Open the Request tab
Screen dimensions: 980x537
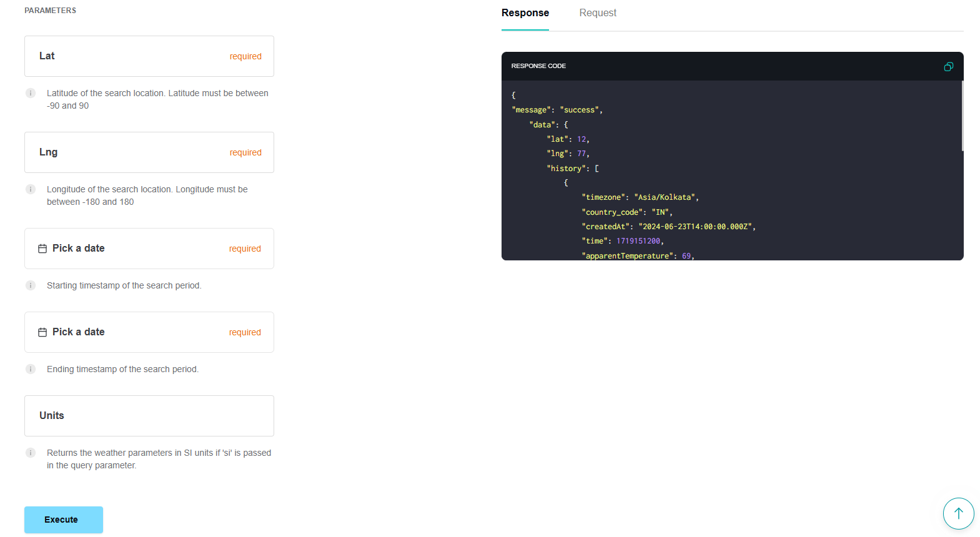[x=598, y=13]
